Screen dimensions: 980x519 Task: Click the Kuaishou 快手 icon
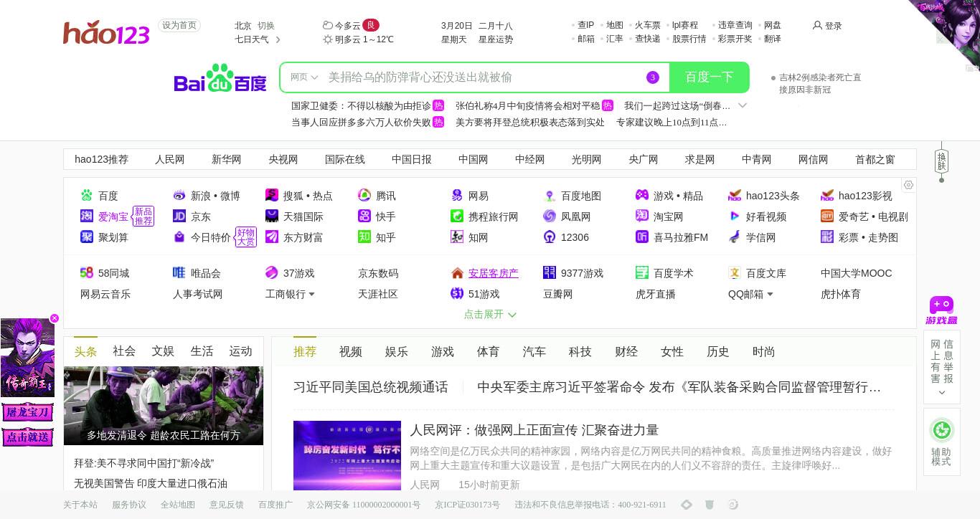364,216
